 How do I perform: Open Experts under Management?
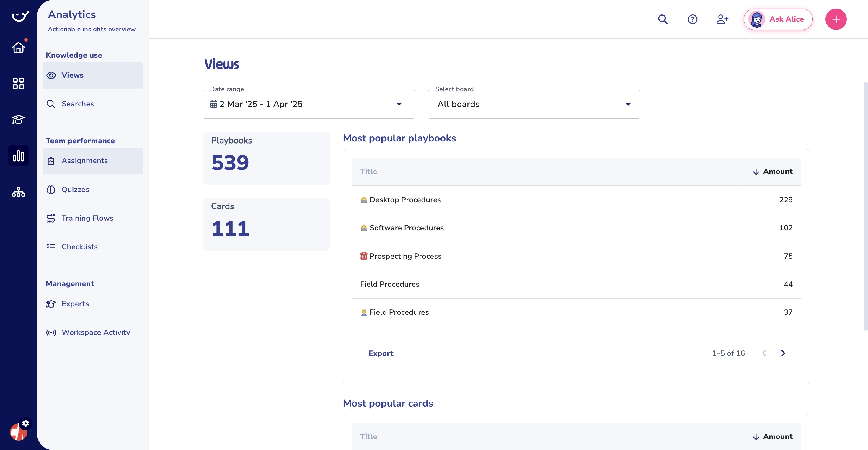(93, 304)
